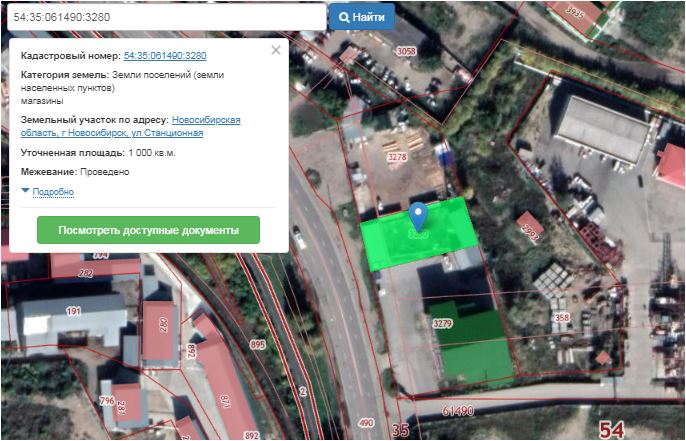Click parcel label 191 on map

click(x=74, y=311)
